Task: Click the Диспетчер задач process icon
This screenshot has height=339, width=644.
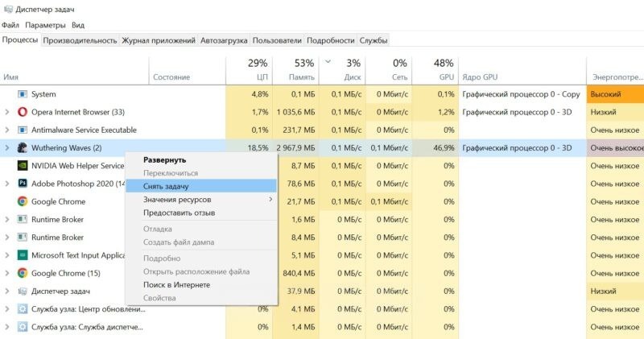Action: 23,291
